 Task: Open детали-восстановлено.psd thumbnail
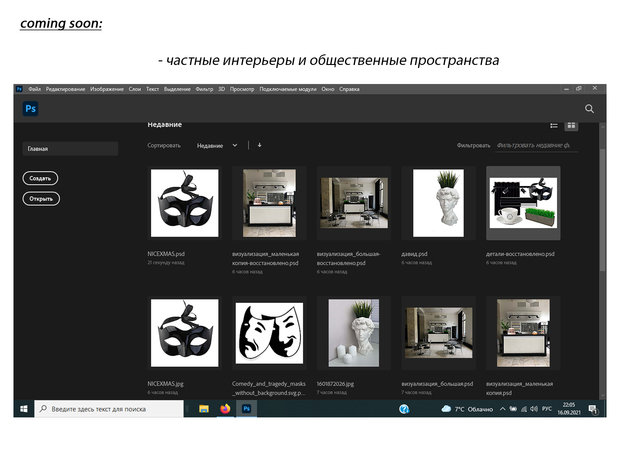click(x=523, y=203)
